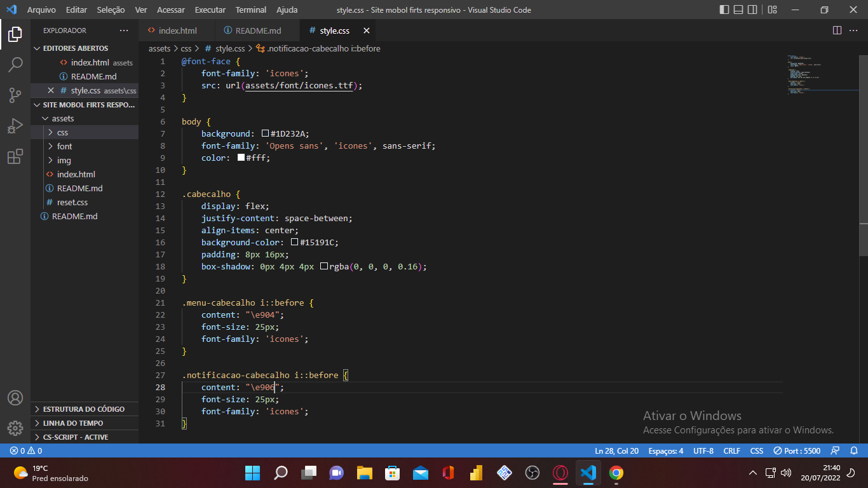Click the split editor right icon
Screen dimensions: 868x488
[837, 30]
